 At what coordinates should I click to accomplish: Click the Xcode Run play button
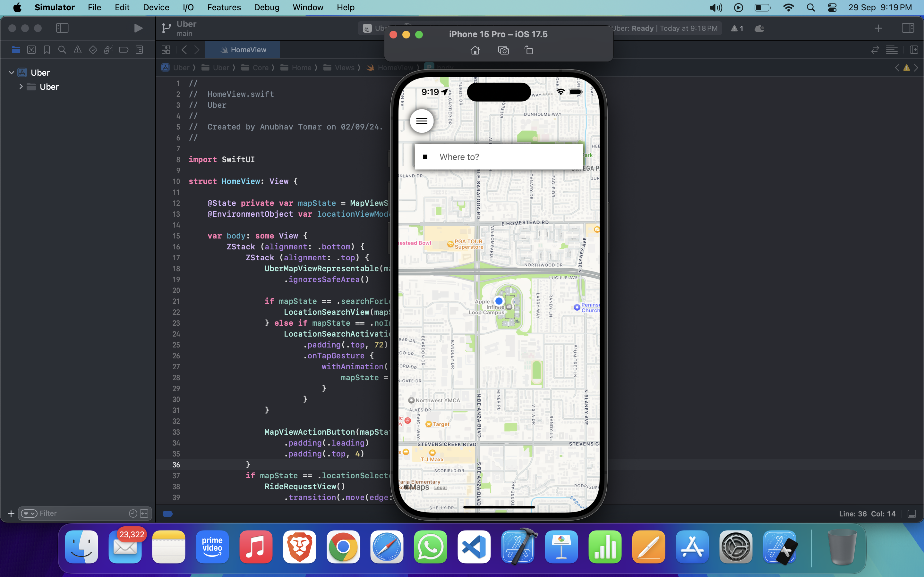point(138,28)
